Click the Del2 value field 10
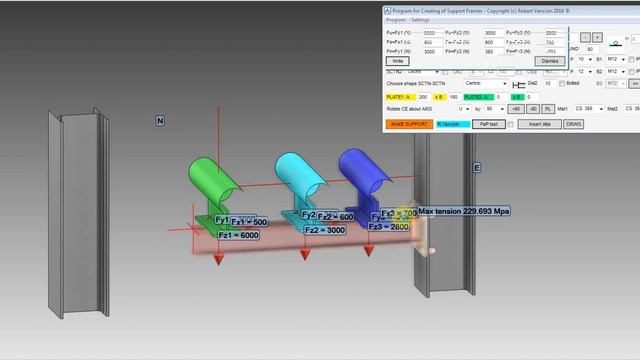The image size is (640, 360). 550,83
